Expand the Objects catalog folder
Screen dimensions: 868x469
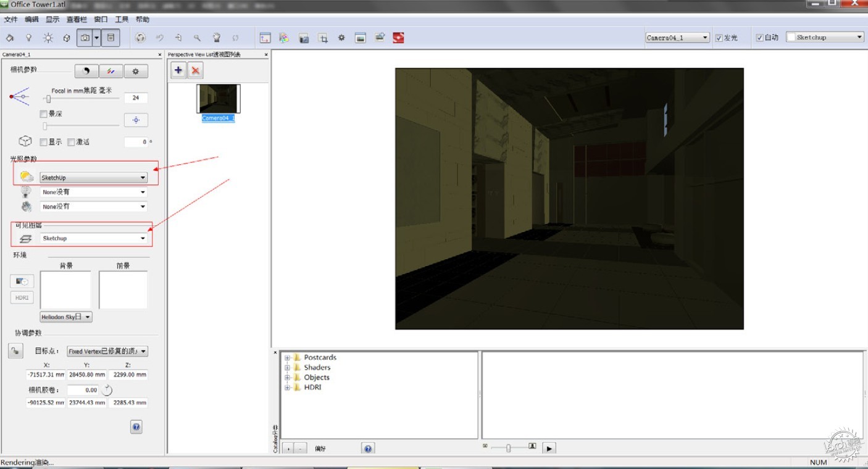(x=287, y=378)
